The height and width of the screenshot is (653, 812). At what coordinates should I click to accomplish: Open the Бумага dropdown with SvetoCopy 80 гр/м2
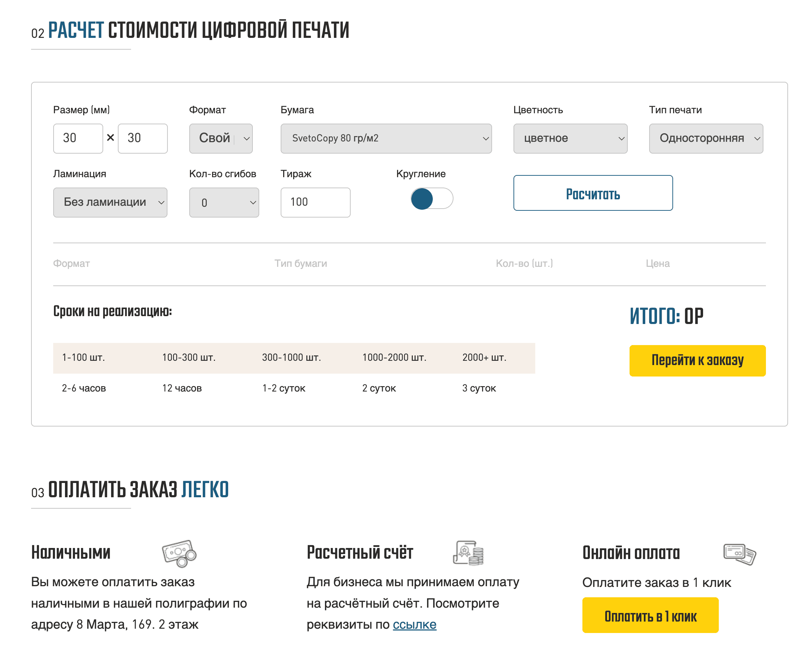point(386,139)
